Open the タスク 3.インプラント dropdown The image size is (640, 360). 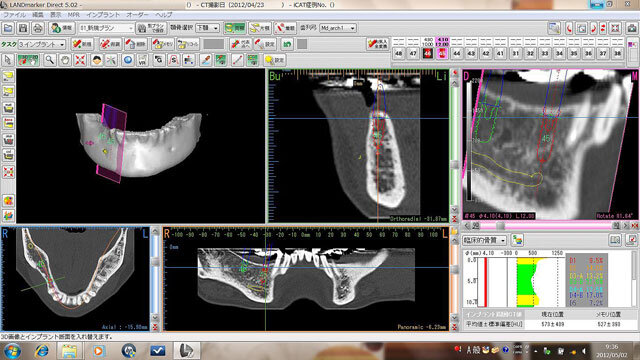(42, 44)
